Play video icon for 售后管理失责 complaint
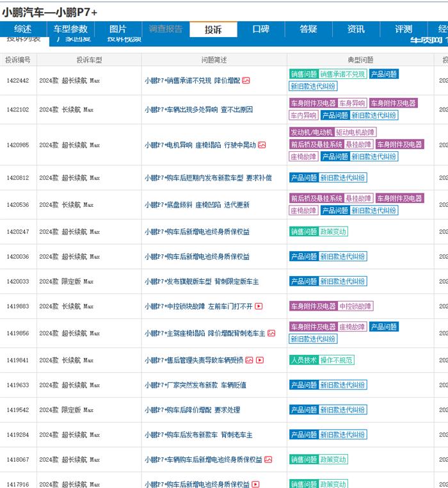Image resolution: width=448 pixels, height=488 pixels. click(x=260, y=360)
